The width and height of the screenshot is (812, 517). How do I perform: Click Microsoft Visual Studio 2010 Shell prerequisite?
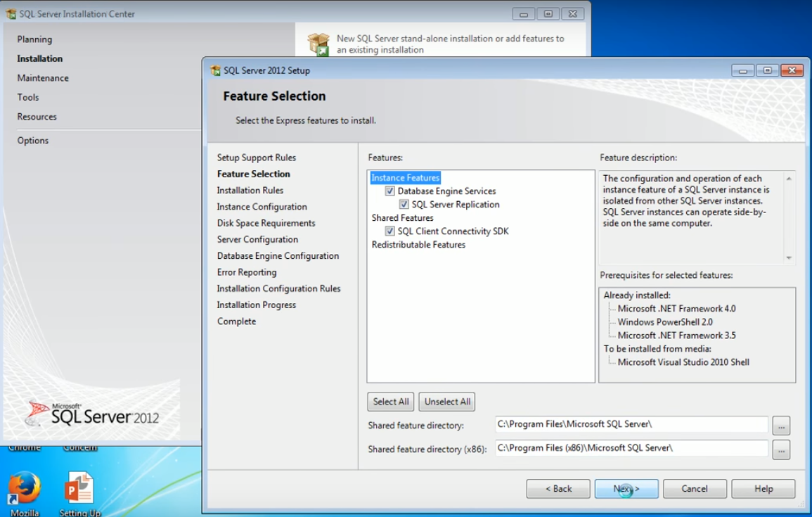coord(683,362)
